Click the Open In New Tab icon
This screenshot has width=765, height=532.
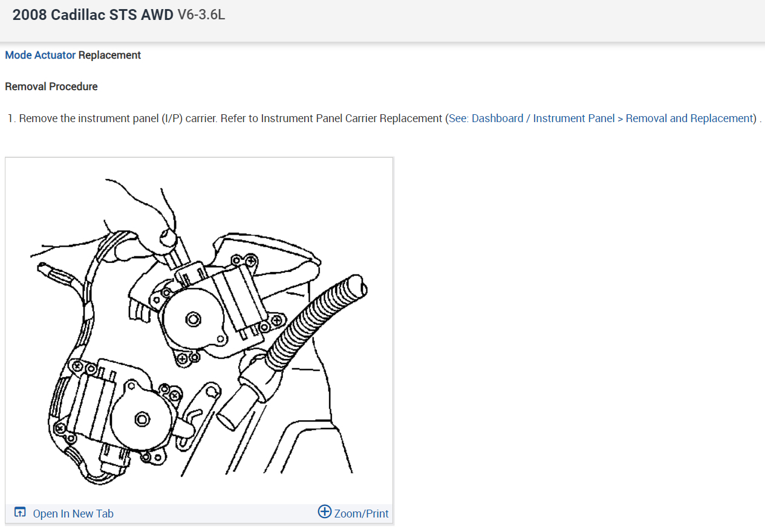click(x=20, y=513)
